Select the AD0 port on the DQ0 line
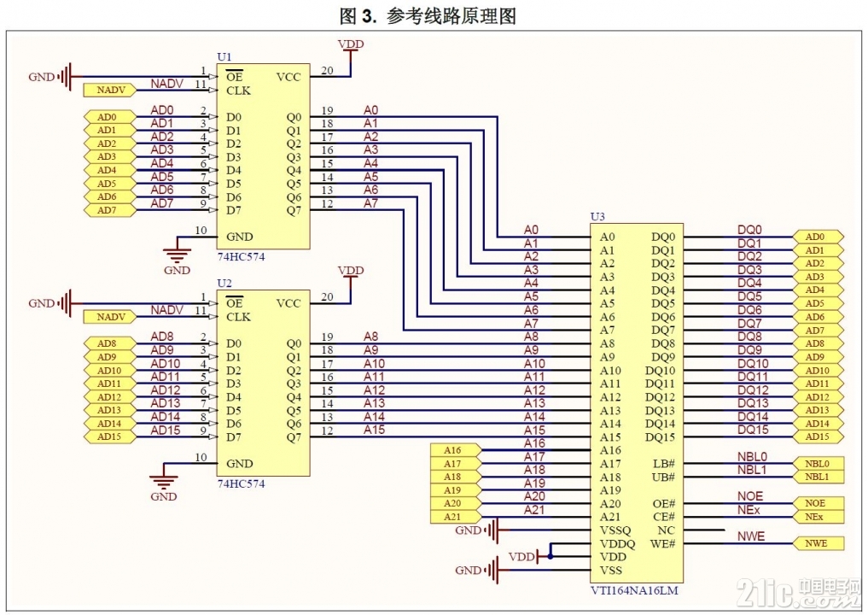 [x=818, y=237]
